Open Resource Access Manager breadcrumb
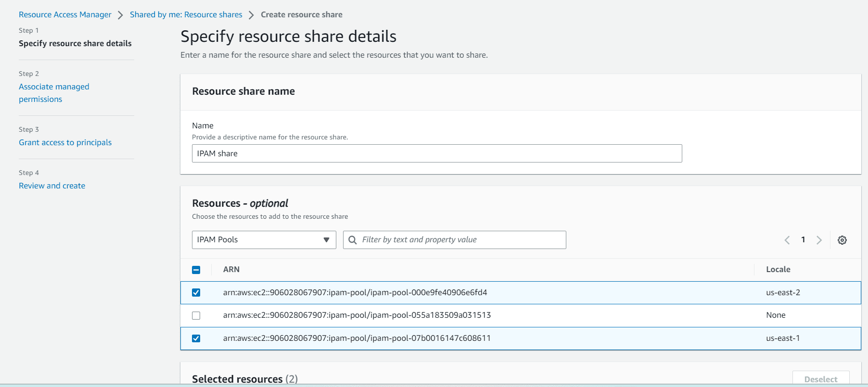868x387 pixels. pyautogui.click(x=65, y=14)
